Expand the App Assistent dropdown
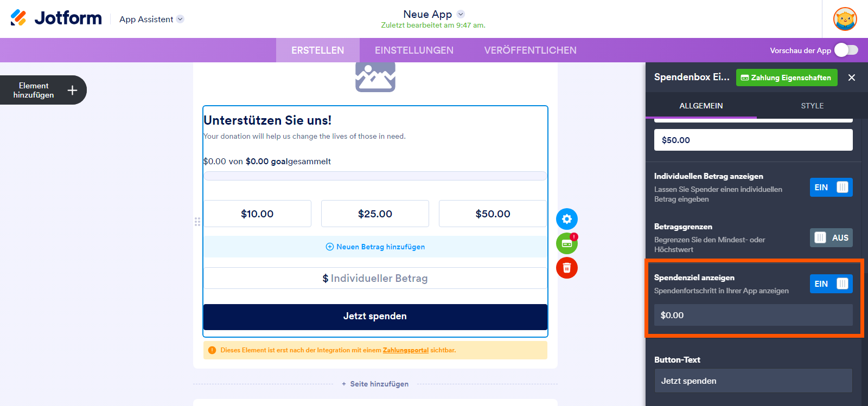This screenshot has width=868, height=406. (x=180, y=19)
